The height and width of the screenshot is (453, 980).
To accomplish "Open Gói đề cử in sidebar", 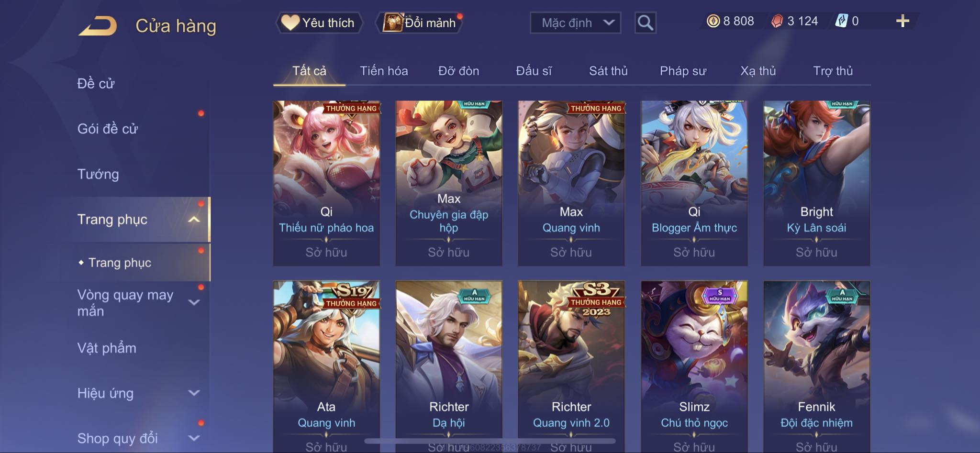I will coord(108,129).
